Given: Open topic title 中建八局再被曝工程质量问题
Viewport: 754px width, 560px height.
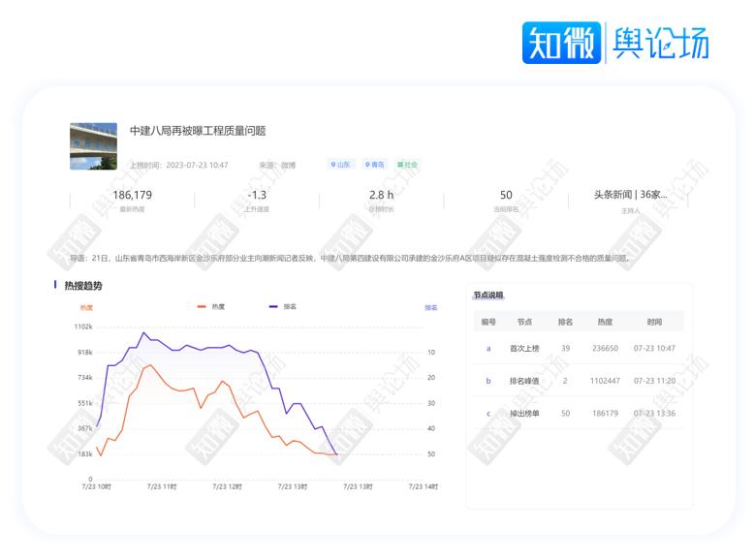Looking at the screenshot, I should (x=198, y=131).
